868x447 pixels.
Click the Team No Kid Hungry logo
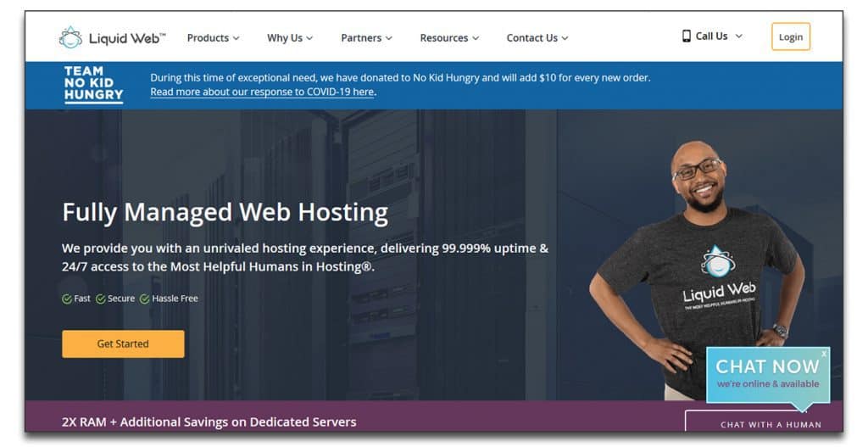[x=93, y=84]
